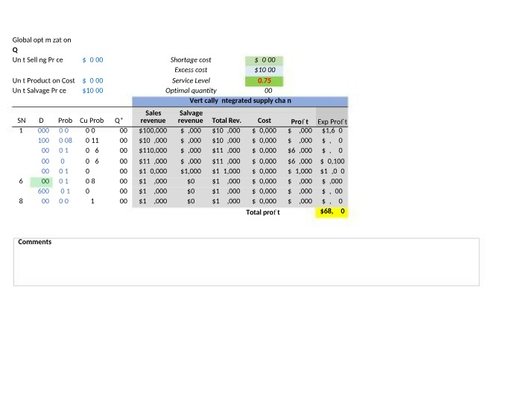Click the 'Cu Prob' column header
The width and height of the screenshot is (532, 411).
pos(92,121)
